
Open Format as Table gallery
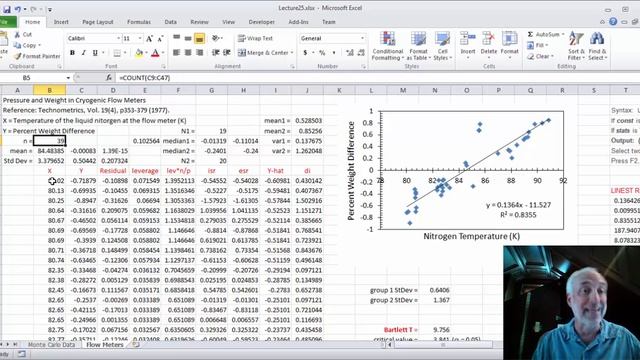click(418, 46)
